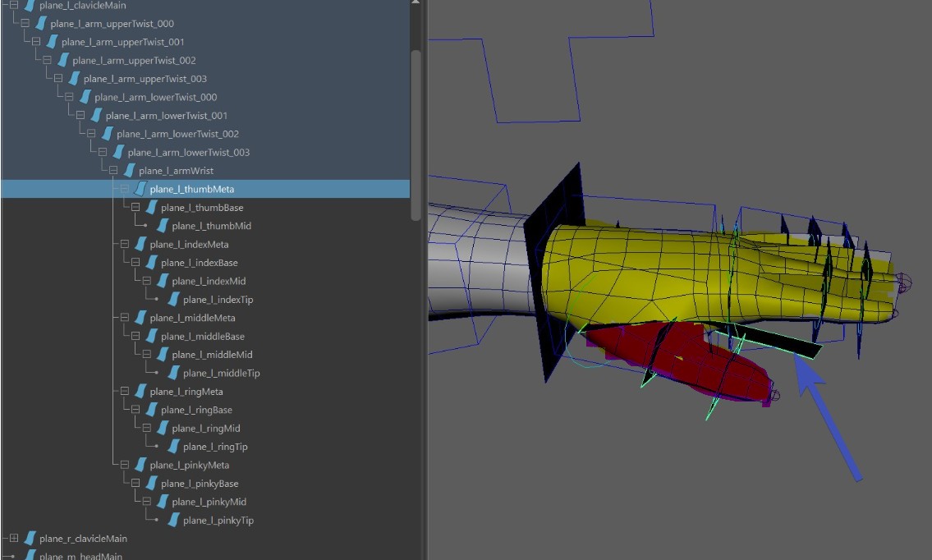Screen dimensions: 932x560
Task: Collapse the plane_l_ringBase node
Action: pyautogui.click(x=135, y=410)
